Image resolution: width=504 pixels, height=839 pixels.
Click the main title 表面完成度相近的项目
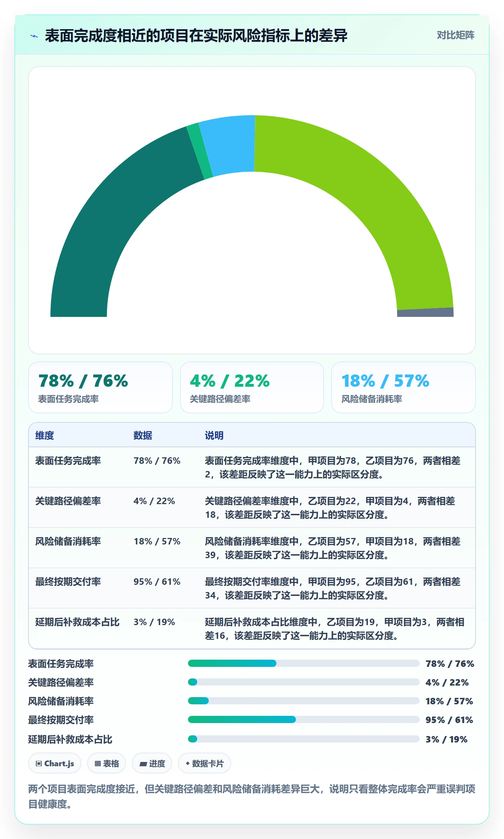pos(196,36)
